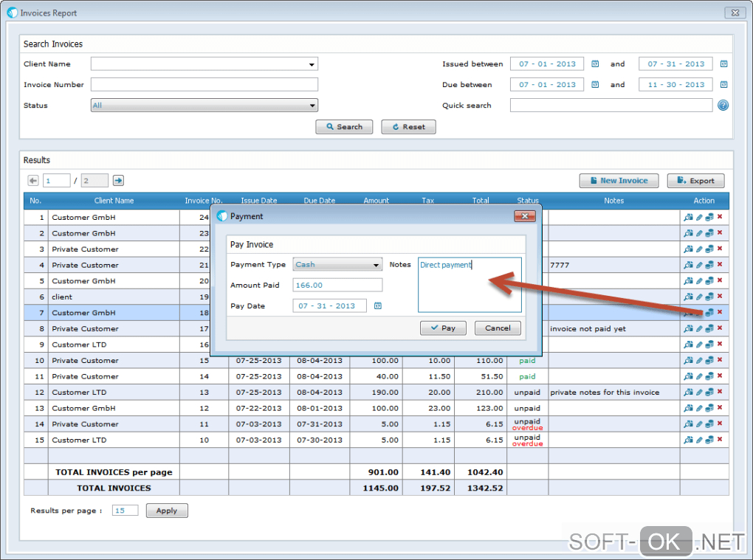Viewport: 753px width, 560px height.
Task: Click Notes box containing Direct payment
Action: point(470,285)
